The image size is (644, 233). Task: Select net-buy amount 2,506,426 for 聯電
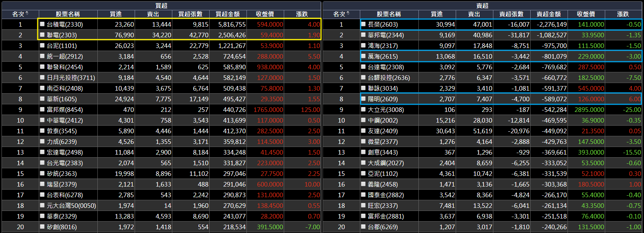click(232, 35)
